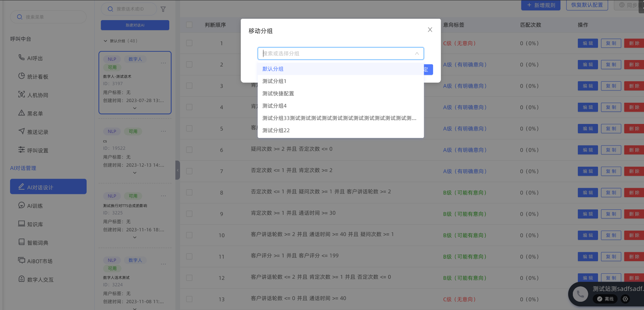The image size is (644, 310).
Task: Expand details of the cs script card
Action: [135, 173]
